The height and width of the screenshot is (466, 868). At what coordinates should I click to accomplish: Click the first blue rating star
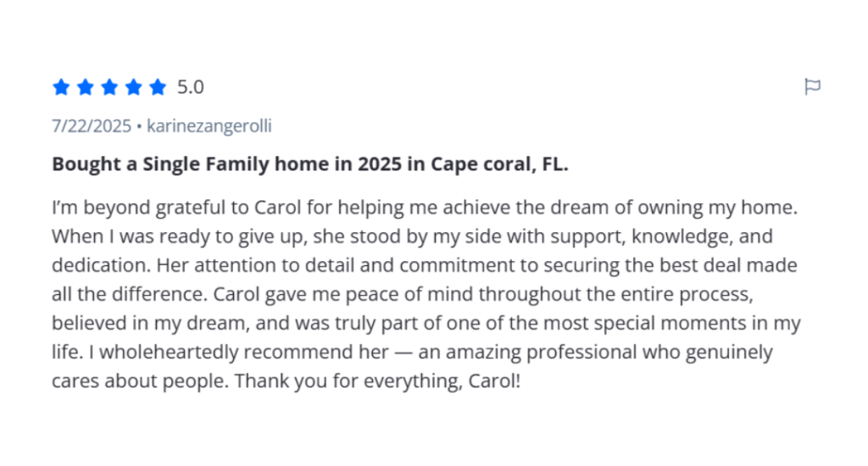point(61,86)
